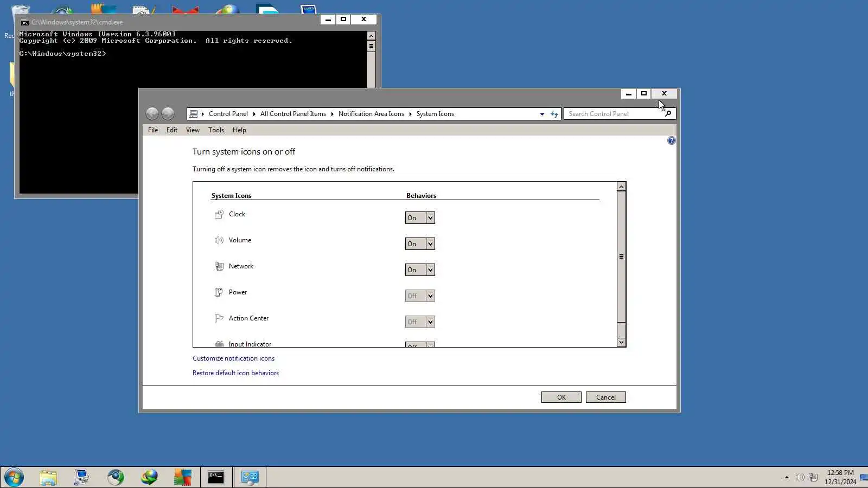Click the search magnifier icon in Control Panel
The height and width of the screenshot is (488, 868).
[x=668, y=113]
